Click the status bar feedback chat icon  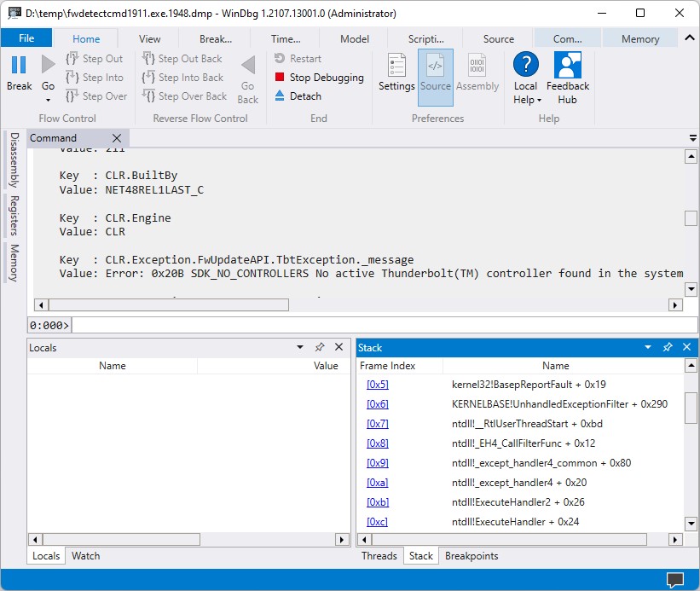coord(675,580)
